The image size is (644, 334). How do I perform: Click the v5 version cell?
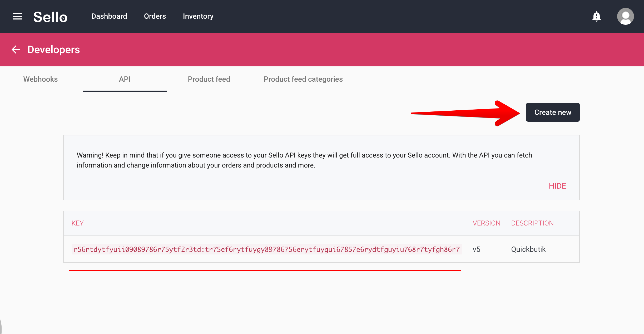477,249
